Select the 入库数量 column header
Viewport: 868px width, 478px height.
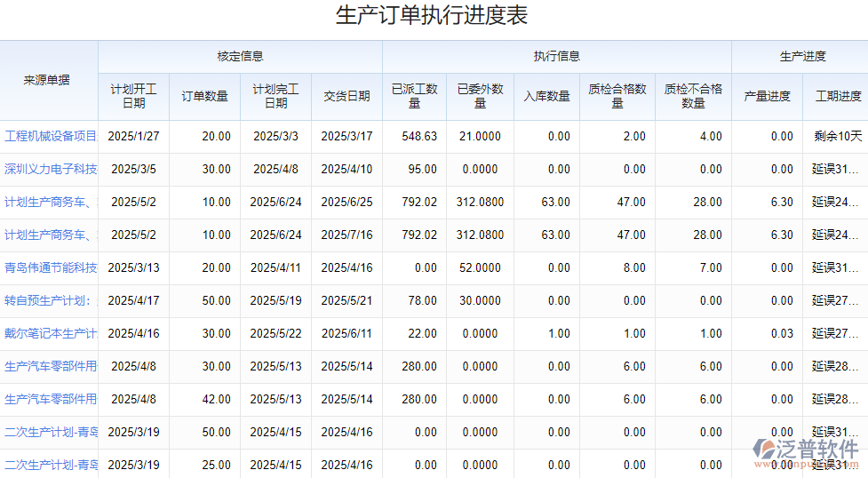tap(547, 96)
